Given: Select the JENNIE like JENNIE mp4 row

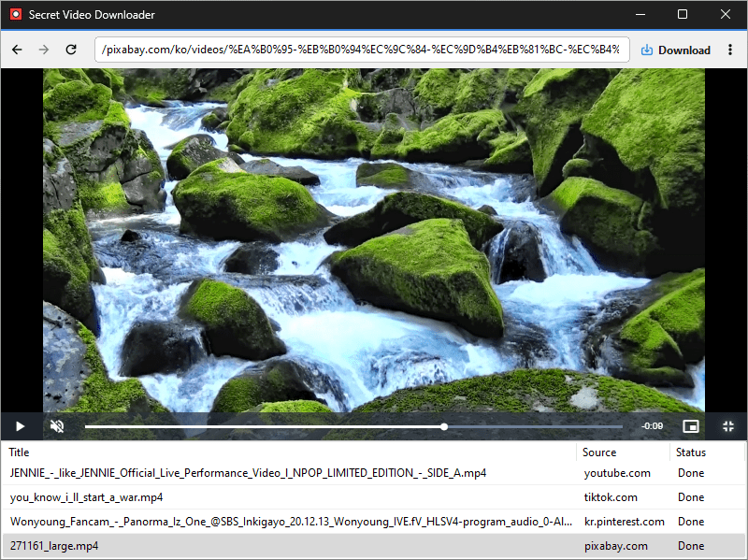Looking at the screenshot, I should coord(373,473).
